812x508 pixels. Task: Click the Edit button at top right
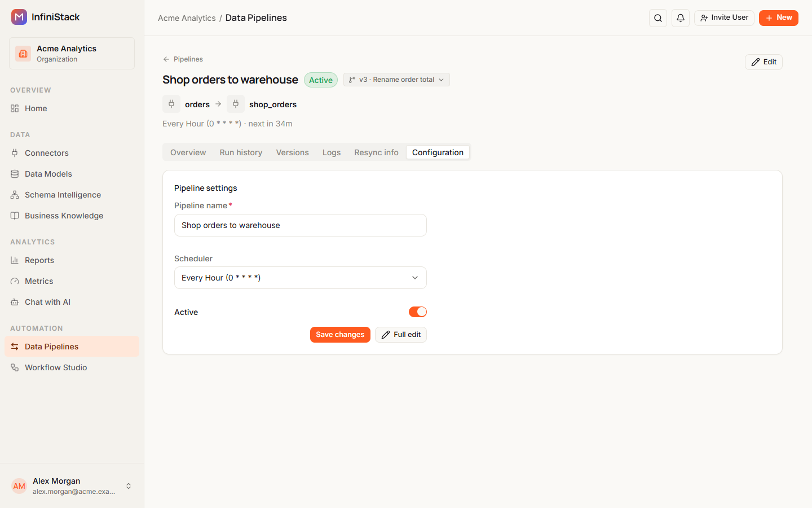[x=764, y=62]
